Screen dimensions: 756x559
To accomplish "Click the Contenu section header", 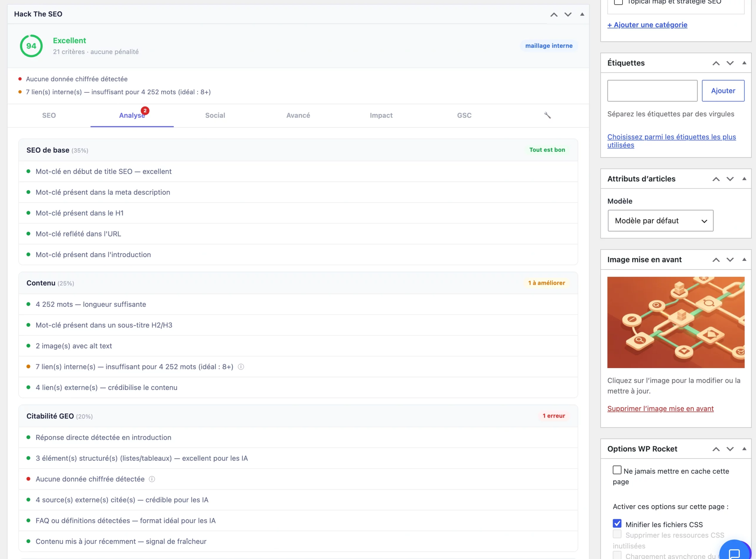I will [x=298, y=283].
